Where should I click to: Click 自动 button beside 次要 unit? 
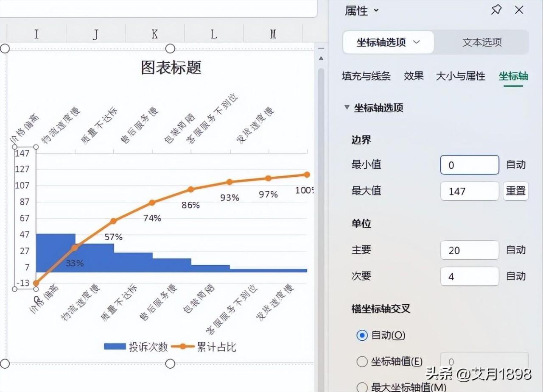pos(516,276)
